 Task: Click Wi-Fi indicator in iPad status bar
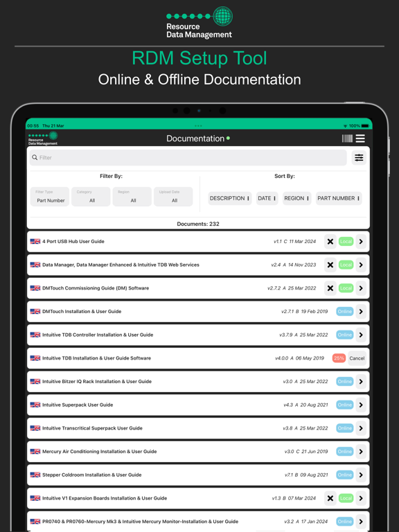[346, 126]
